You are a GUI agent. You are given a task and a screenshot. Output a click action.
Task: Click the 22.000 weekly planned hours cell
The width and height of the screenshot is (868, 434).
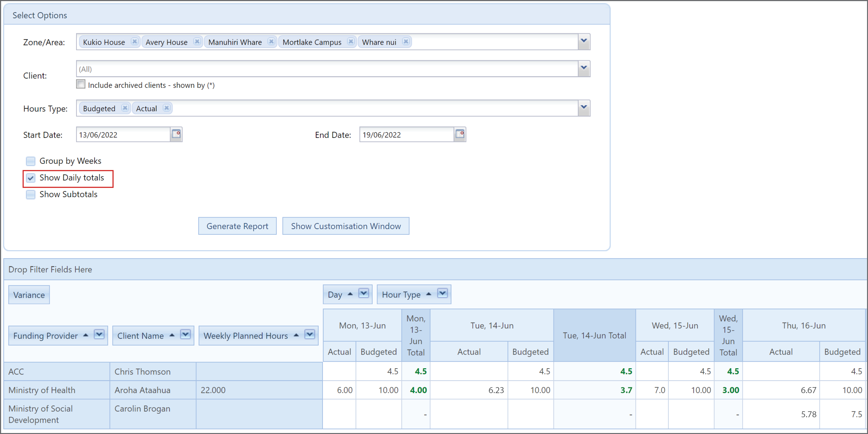pyautogui.click(x=259, y=390)
